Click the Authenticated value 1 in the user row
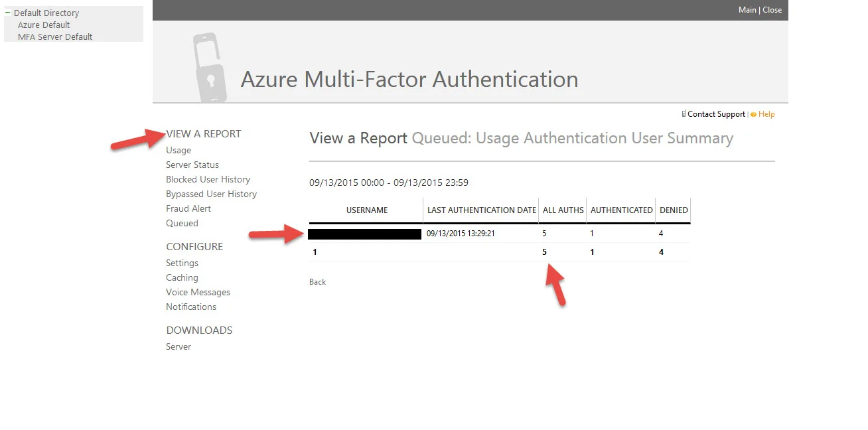The width and height of the screenshot is (868, 430). [592, 234]
